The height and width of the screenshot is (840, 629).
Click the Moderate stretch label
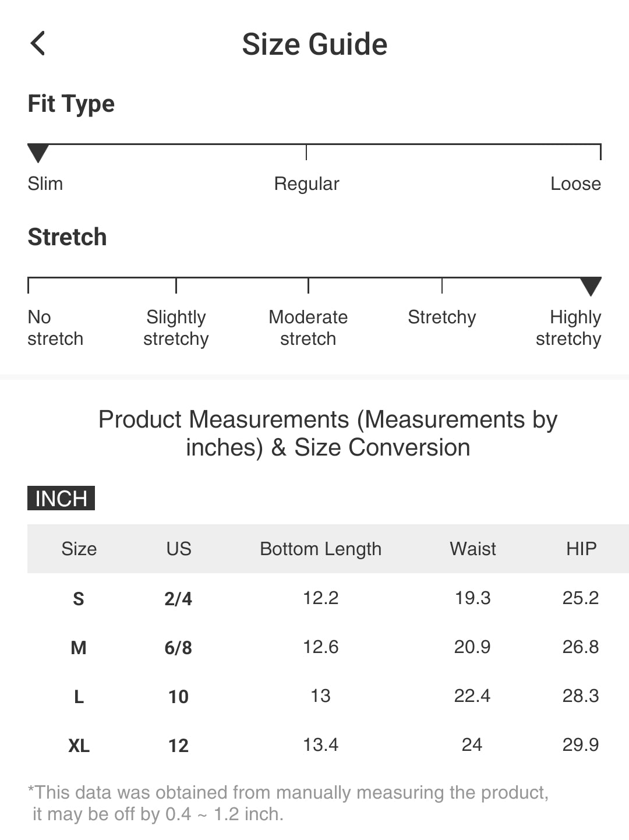(308, 328)
